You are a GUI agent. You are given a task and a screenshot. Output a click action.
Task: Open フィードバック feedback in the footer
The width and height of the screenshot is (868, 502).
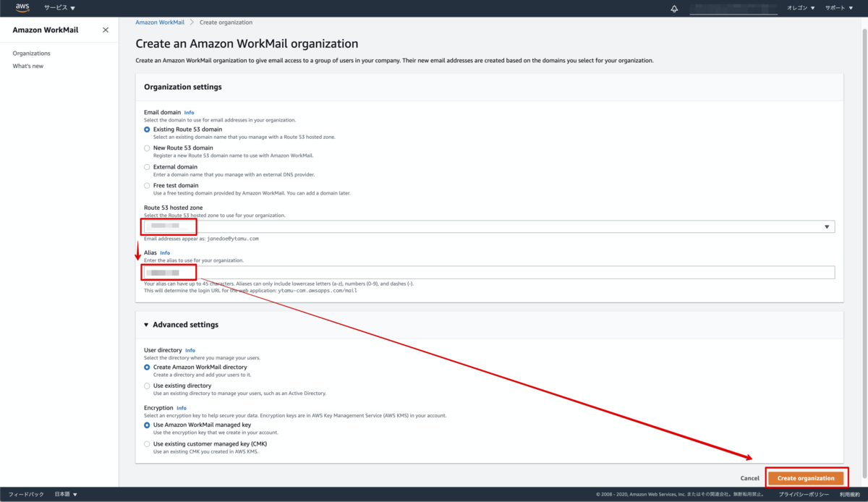26,495
